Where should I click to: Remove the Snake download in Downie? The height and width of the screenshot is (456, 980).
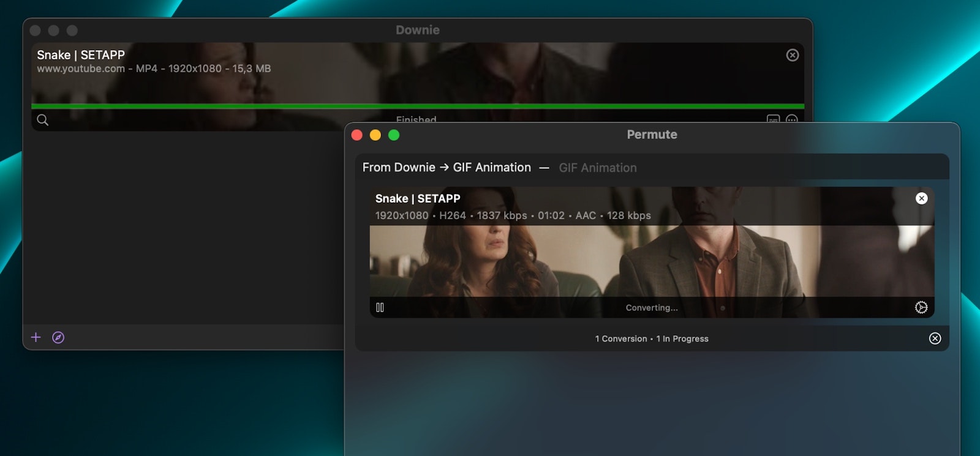pyautogui.click(x=793, y=55)
